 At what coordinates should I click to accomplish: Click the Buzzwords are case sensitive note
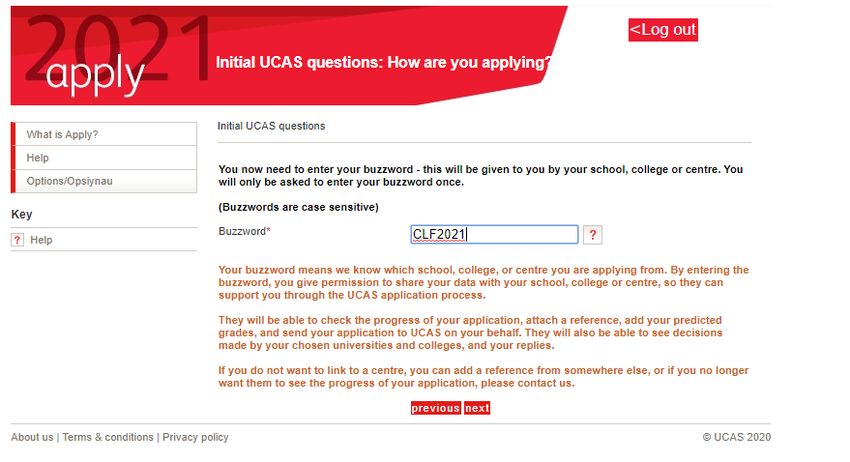pos(298,207)
